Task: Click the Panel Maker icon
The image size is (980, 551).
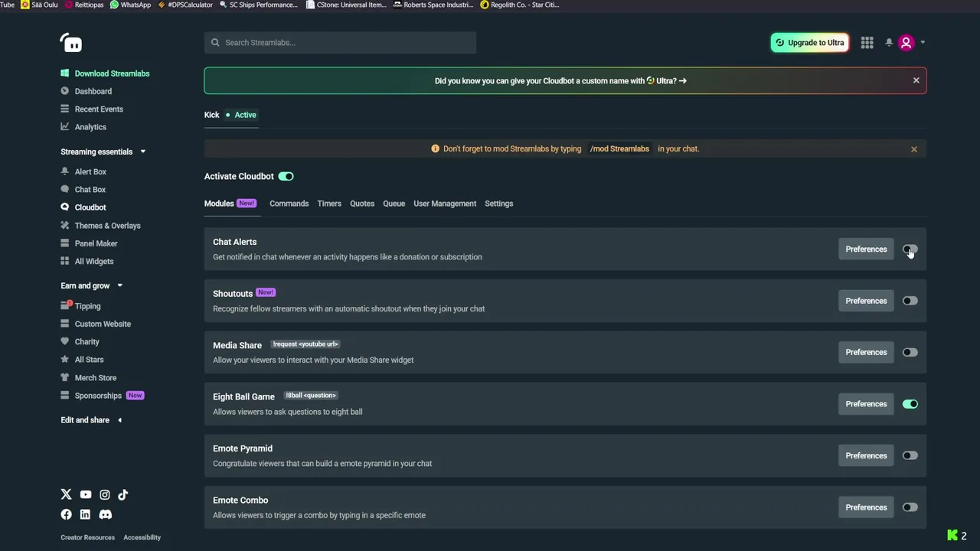Action: [x=64, y=243]
